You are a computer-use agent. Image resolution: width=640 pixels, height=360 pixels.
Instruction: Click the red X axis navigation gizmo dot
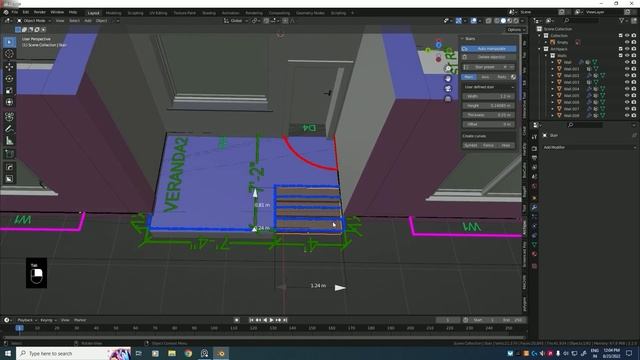coord(438,59)
